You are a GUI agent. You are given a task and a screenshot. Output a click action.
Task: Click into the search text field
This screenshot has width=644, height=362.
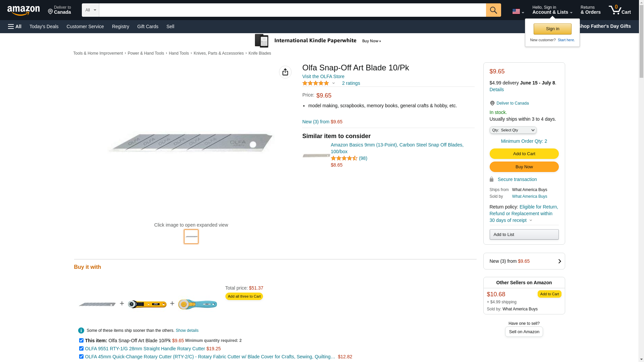pyautogui.click(x=292, y=10)
